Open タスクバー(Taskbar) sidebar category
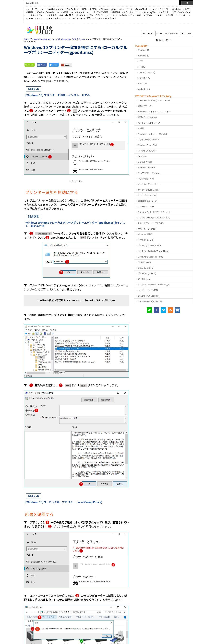Viewport: 217px width, 644px height. point(163,195)
